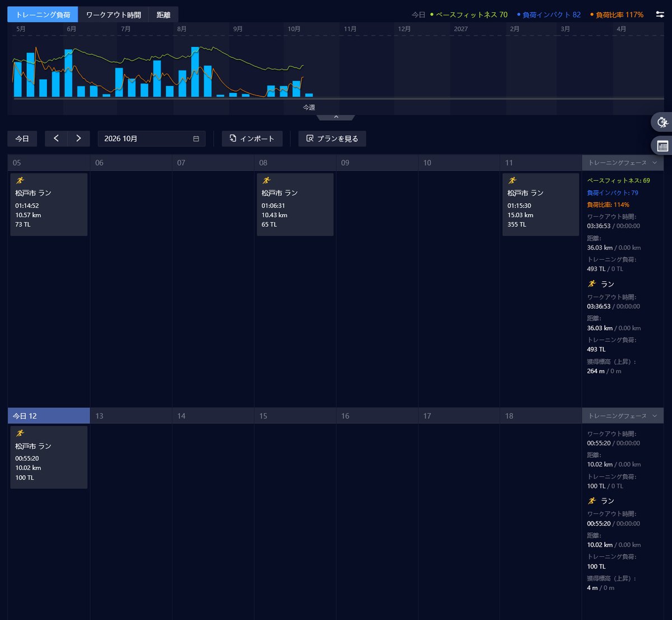Switch to 距離 tab

click(x=164, y=15)
